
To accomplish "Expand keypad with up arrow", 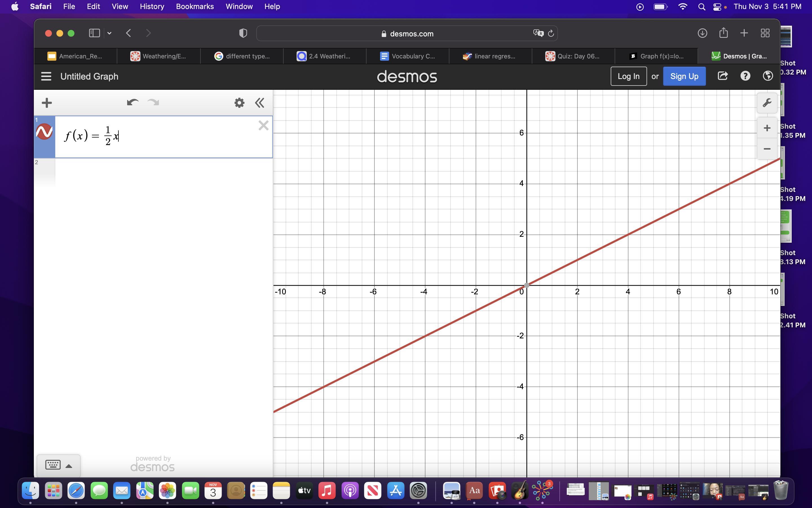I will click(x=69, y=466).
